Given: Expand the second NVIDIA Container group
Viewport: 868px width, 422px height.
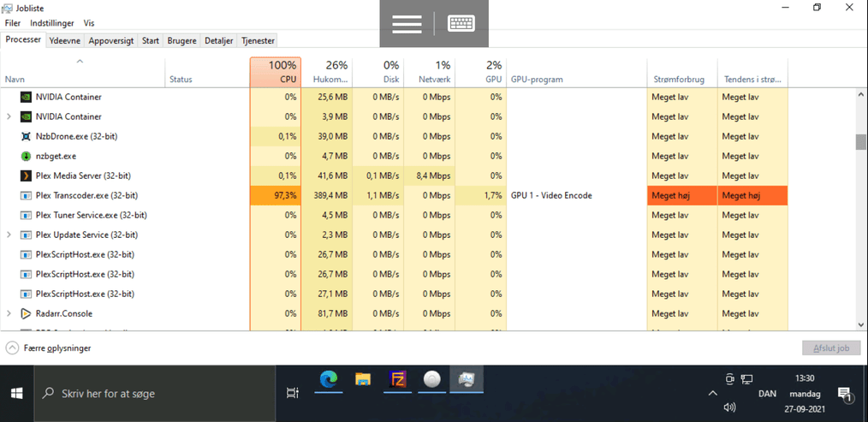Looking at the screenshot, I should pyautogui.click(x=9, y=117).
